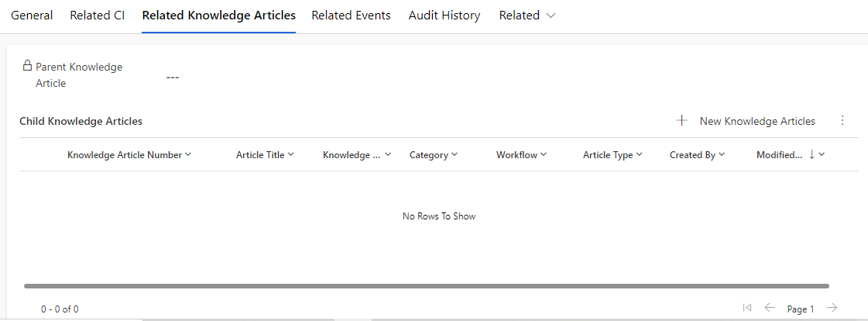Expand the Related tab dropdown chevron

[x=551, y=16]
